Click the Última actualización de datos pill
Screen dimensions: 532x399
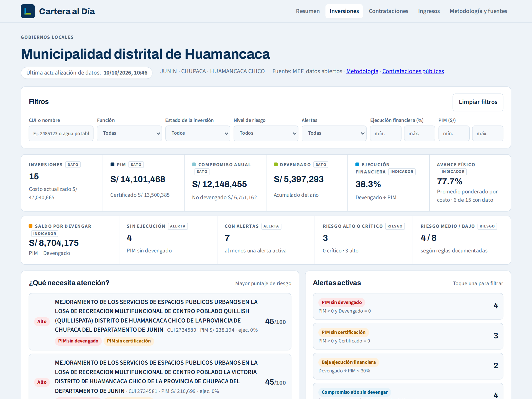[x=87, y=73]
